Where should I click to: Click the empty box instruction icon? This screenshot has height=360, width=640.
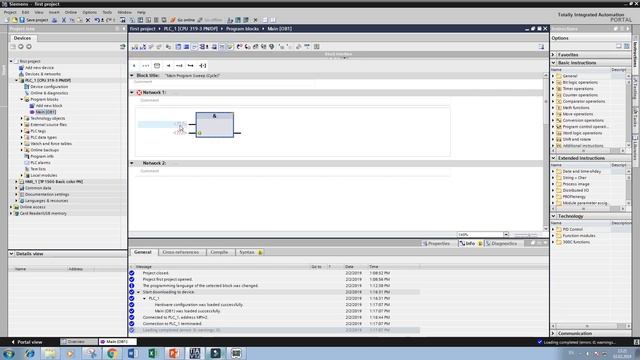157,65
